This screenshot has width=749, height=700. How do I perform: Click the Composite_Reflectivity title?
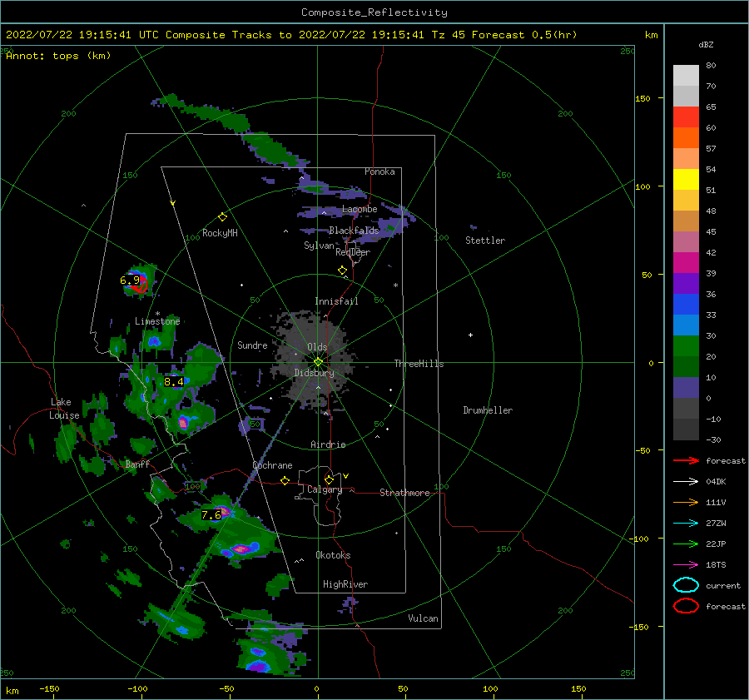tap(374, 12)
